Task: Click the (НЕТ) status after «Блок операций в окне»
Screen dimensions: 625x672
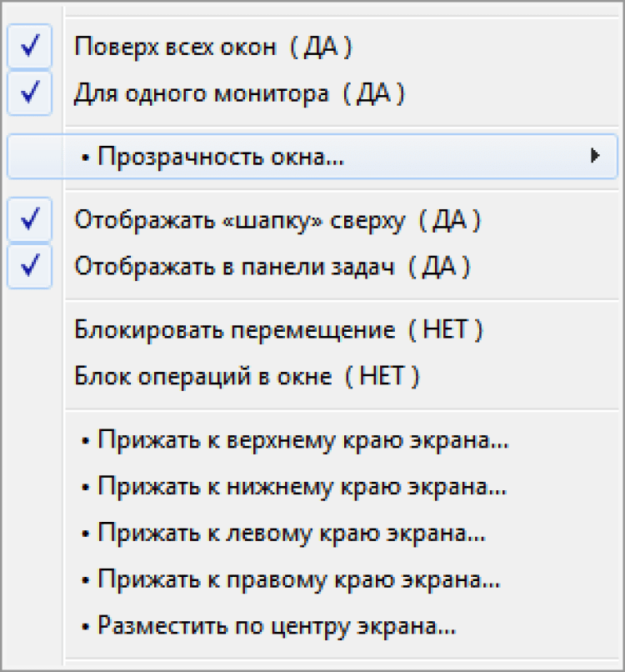Action: [x=382, y=376]
